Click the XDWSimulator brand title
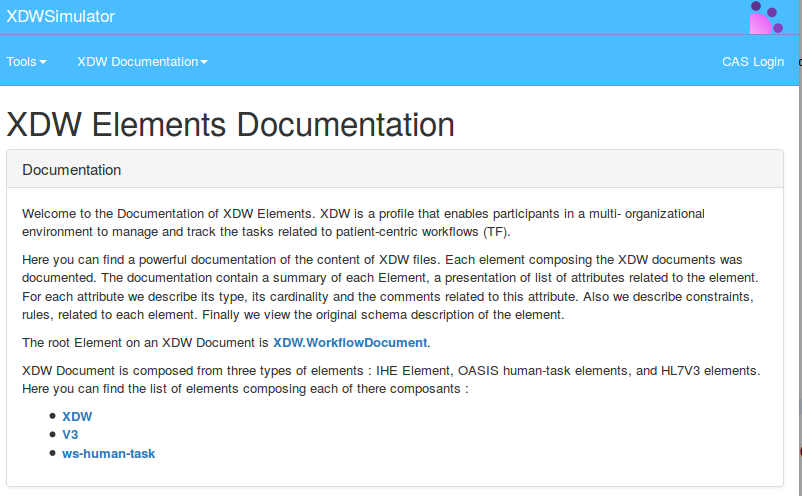This screenshot has width=802, height=496. click(x=61, y=17)
